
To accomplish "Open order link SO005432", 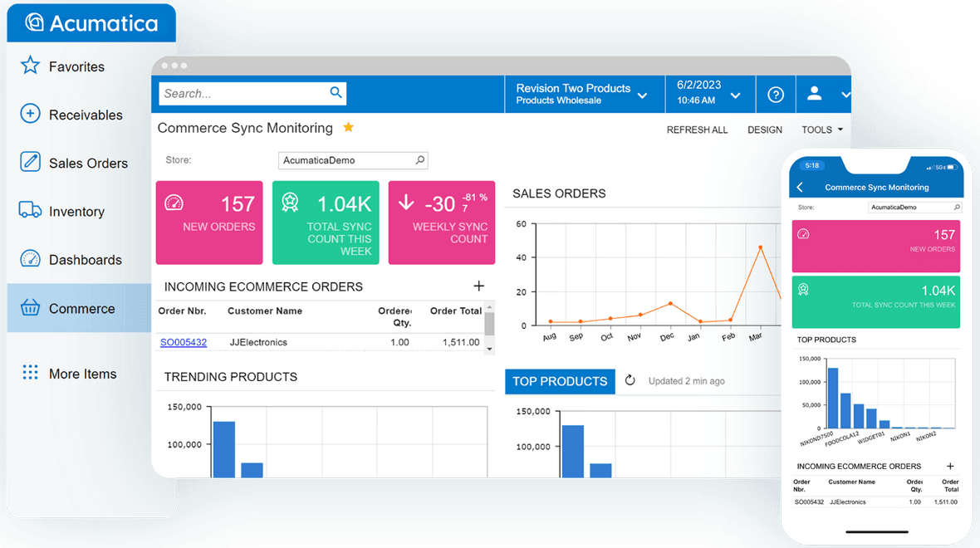I will point(183,342).
